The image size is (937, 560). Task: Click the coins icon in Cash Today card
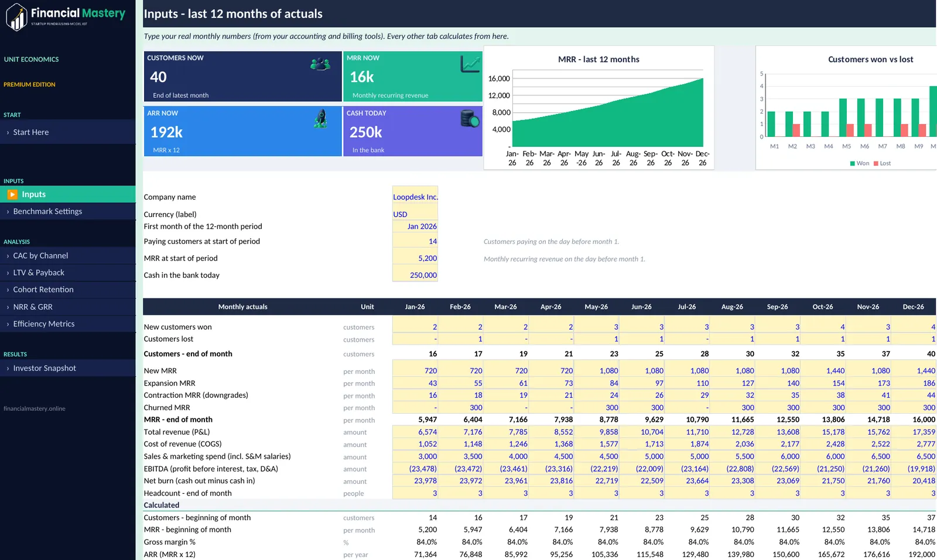coord(470,119)
